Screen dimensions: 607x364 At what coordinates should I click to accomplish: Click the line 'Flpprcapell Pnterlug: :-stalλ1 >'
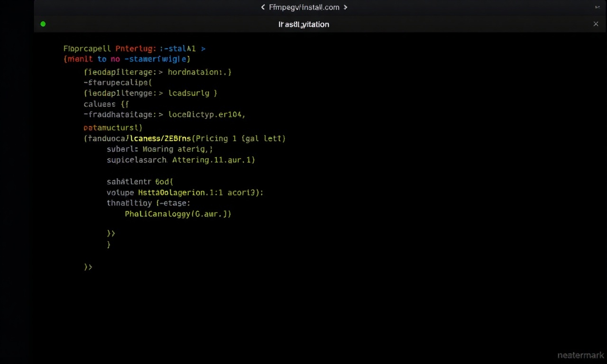click(134, 48)
